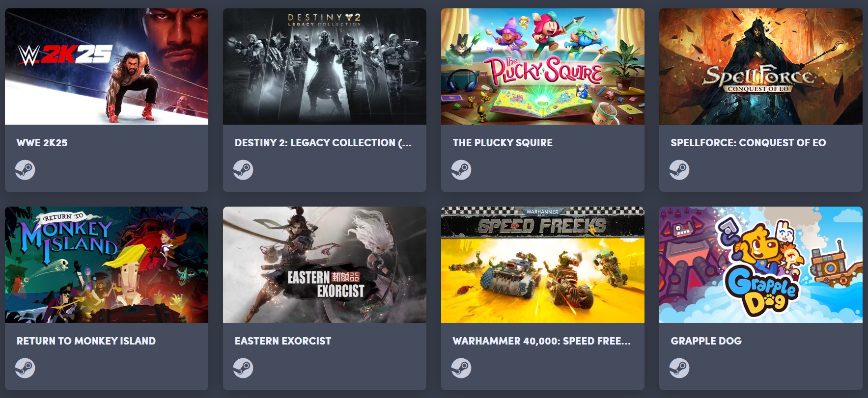Click the Steam icon under WWE 2K25
The image size is (868, 398).
click(25, 170)
